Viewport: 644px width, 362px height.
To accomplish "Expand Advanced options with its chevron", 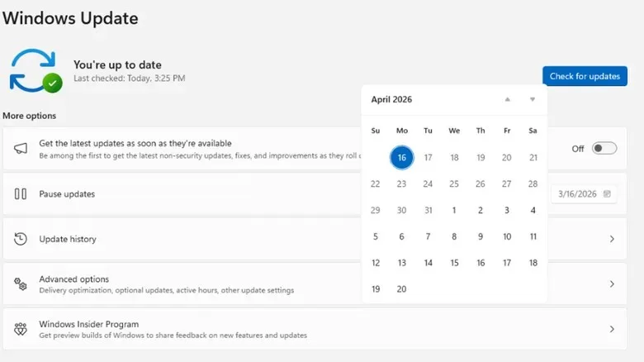I will (612, 283).
